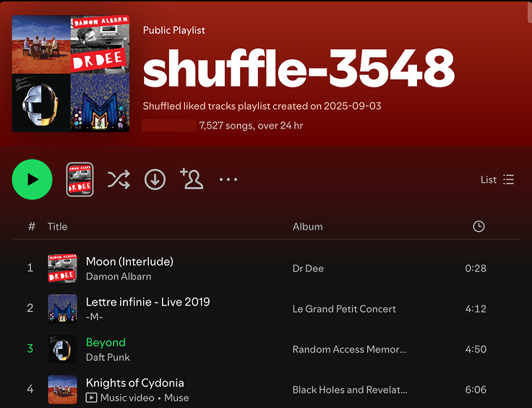Click the playlist description text
This screenshot has height=408, width=532.
tap(262, 106)
